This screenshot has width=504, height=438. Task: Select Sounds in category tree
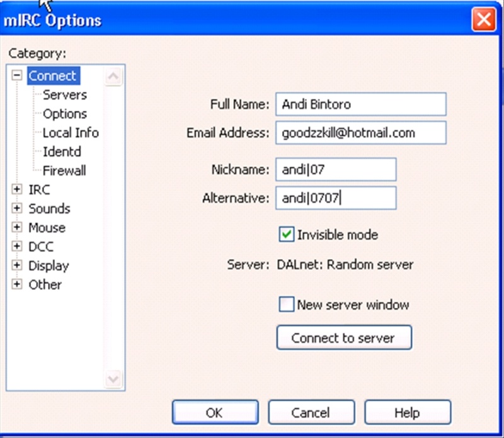point(49,208)
